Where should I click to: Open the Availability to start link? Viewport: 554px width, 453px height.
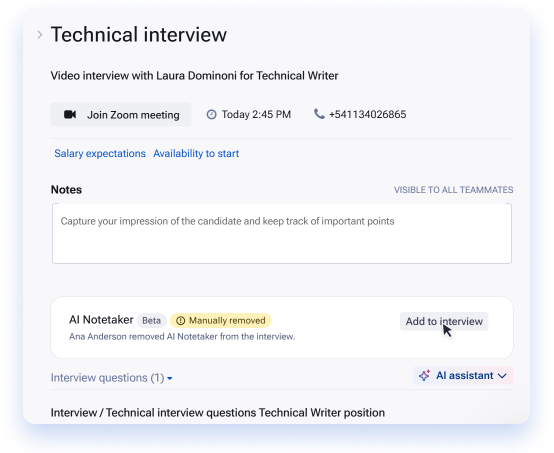tap(196, 153)
